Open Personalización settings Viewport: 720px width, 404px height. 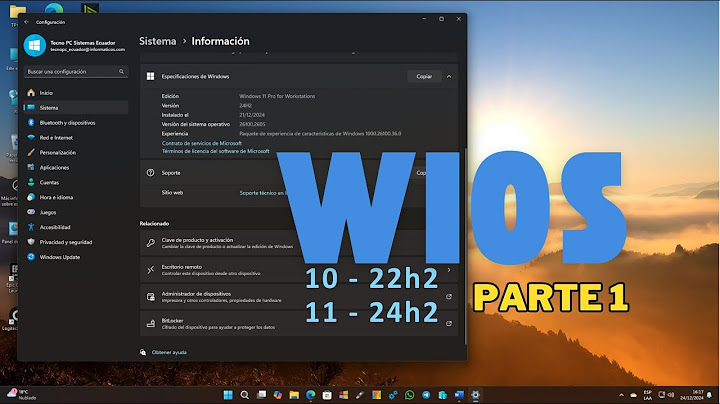pos(76,152)
